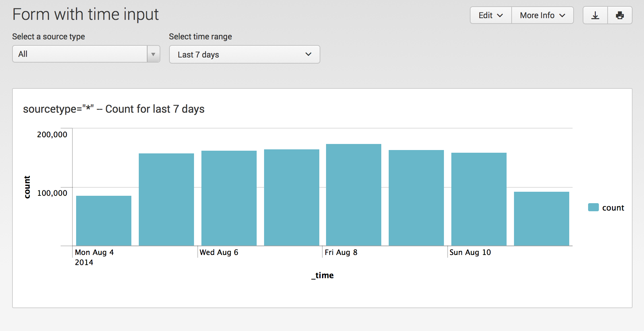Click the All source type field
Image resolution: width=644 pixels, height=331 pixels.
tap(80, 54)
